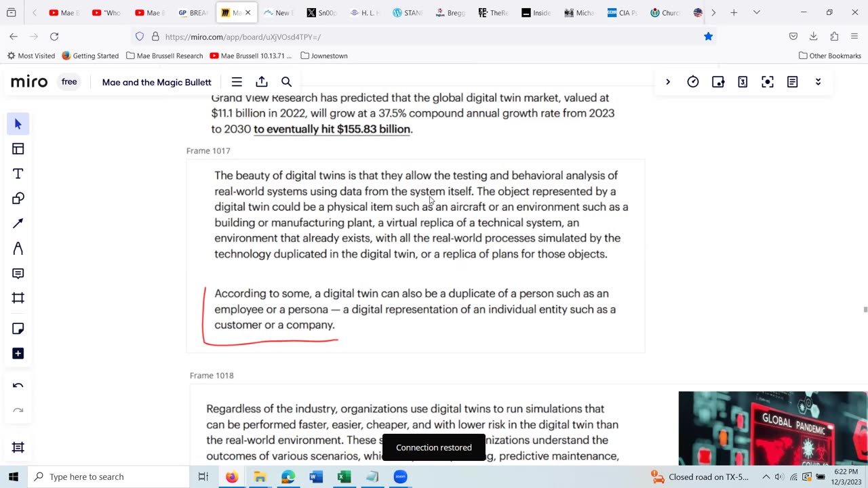Select Frame 1018 label
The width and height of the screenshot is (868, 488).
(212, 375)
